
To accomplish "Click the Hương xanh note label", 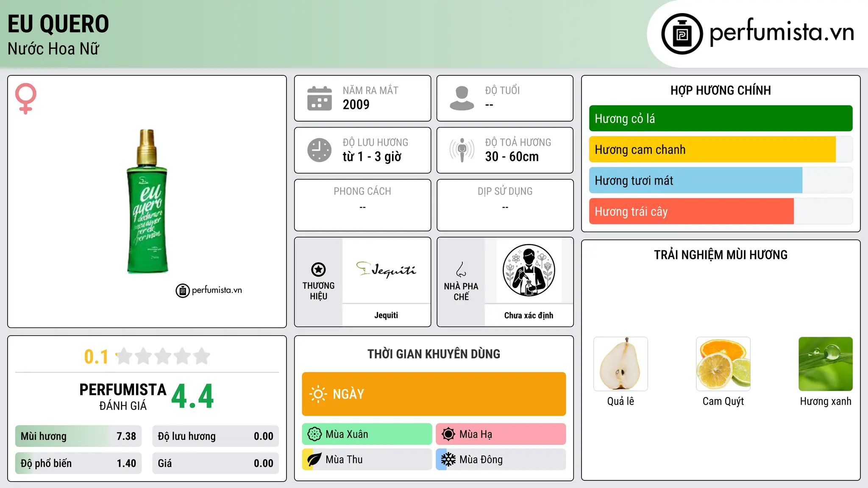I will pos(826,401).
